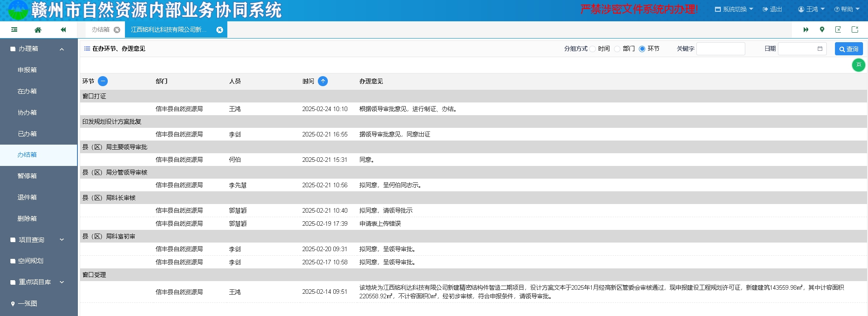Click the blue up arrow sort icon by 时间
This screenshot has height=316, width=868.
(x=323, y=81)
